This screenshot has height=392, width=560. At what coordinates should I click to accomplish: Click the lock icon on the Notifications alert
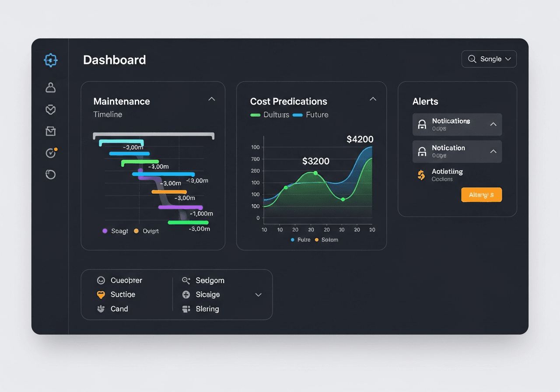pos(422,124)
